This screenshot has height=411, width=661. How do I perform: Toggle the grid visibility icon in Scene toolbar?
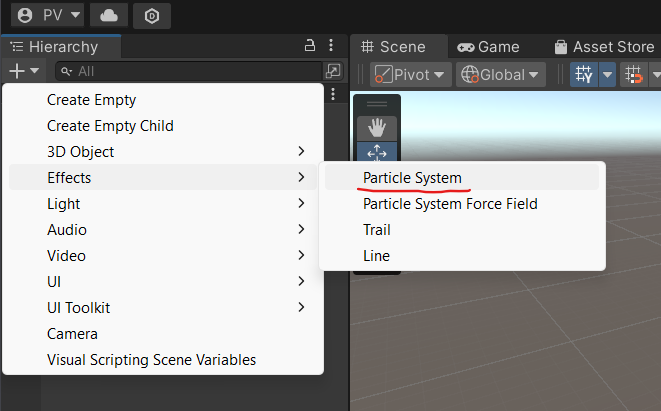coord(583,75)
